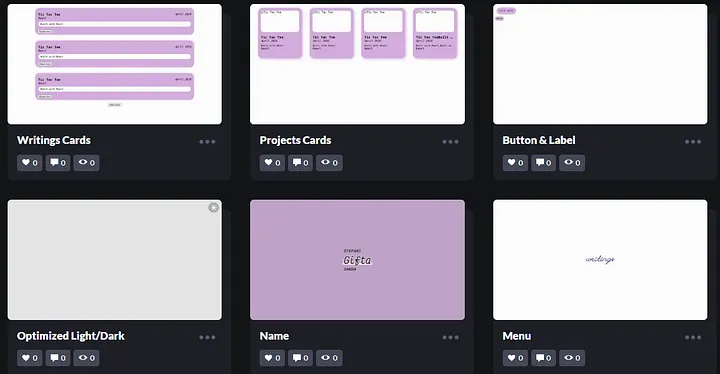Like the Optimized Light/Dark pen

click(29, 358)
